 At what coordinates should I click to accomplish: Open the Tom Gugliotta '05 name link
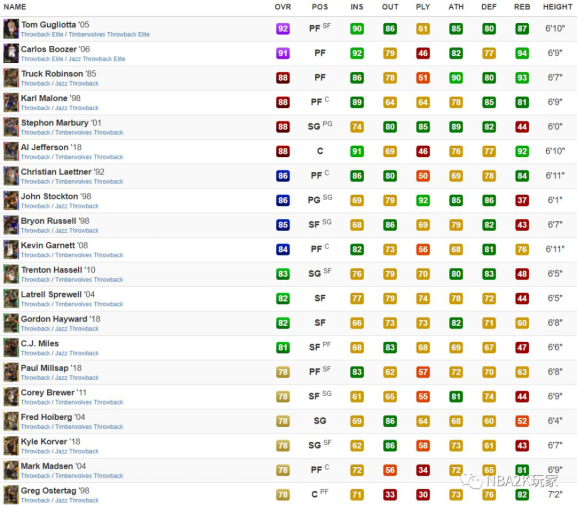tap(55, 25)
